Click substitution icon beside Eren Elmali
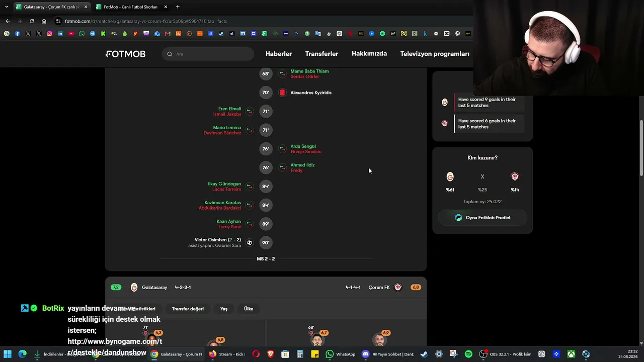Viewport: 644px width, 362px height. pyautogui.click(x=250, y=111)
